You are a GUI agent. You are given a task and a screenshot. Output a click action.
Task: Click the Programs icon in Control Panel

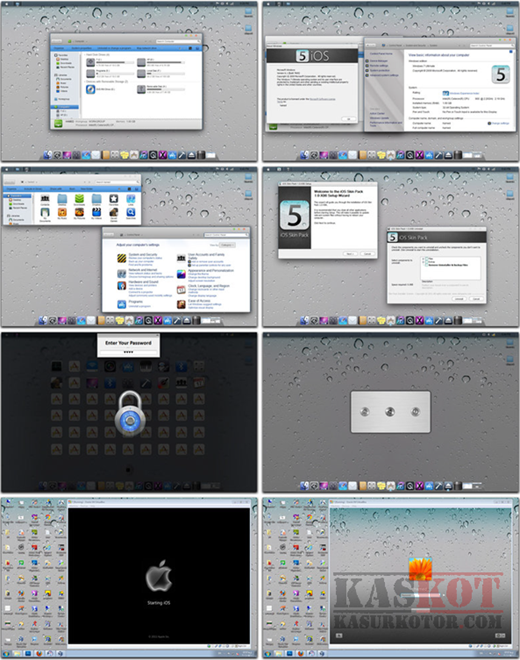[x=122, y=304]
